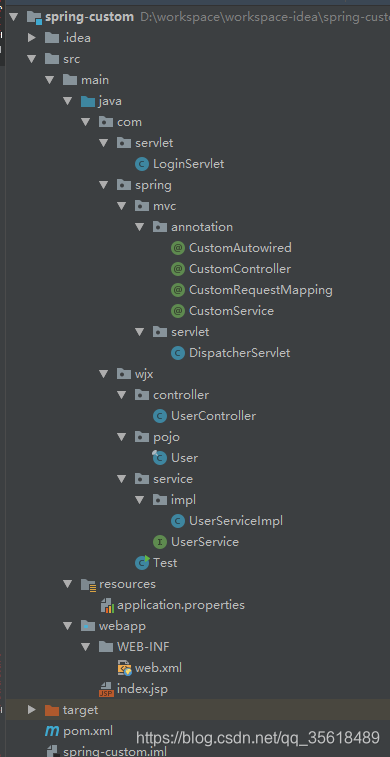Click the UserController class icon
The height and width of the screenshot is (757, 390).
(x=160, y=416)
